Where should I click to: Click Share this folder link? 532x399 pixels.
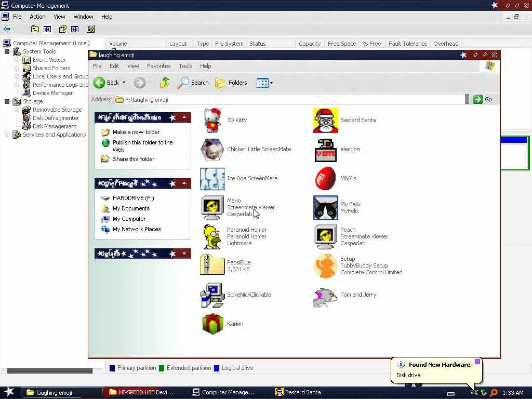pos(134,159)
